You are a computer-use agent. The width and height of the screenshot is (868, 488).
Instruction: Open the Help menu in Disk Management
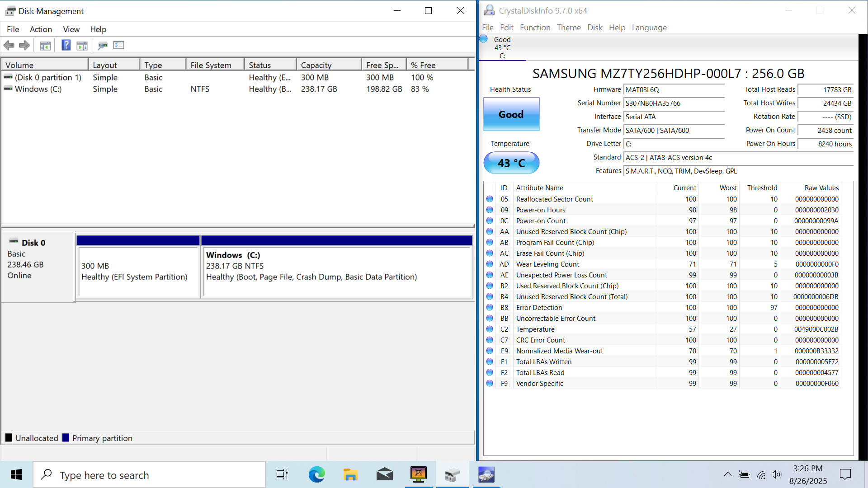point(98,29)
